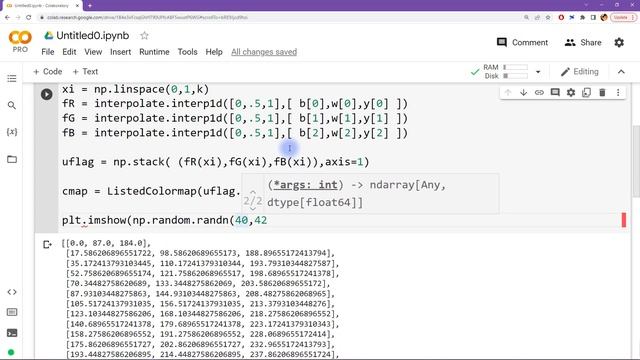Open the terminal panel
This screenshot has width=640, height=360.
pos(12,333)
